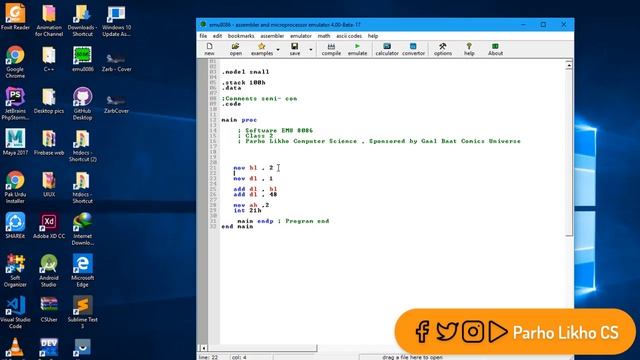Select the Foxit Reader desktop icon

(15, 16)
